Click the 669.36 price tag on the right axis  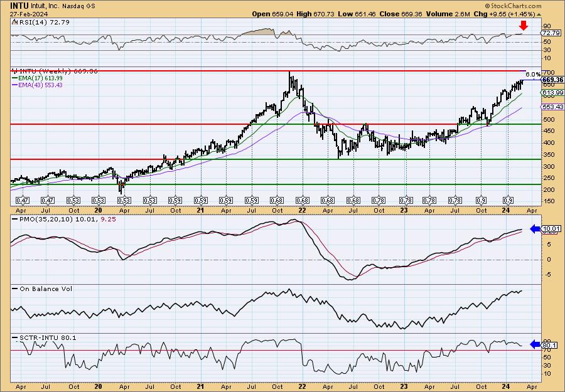[x=552, y=80]
